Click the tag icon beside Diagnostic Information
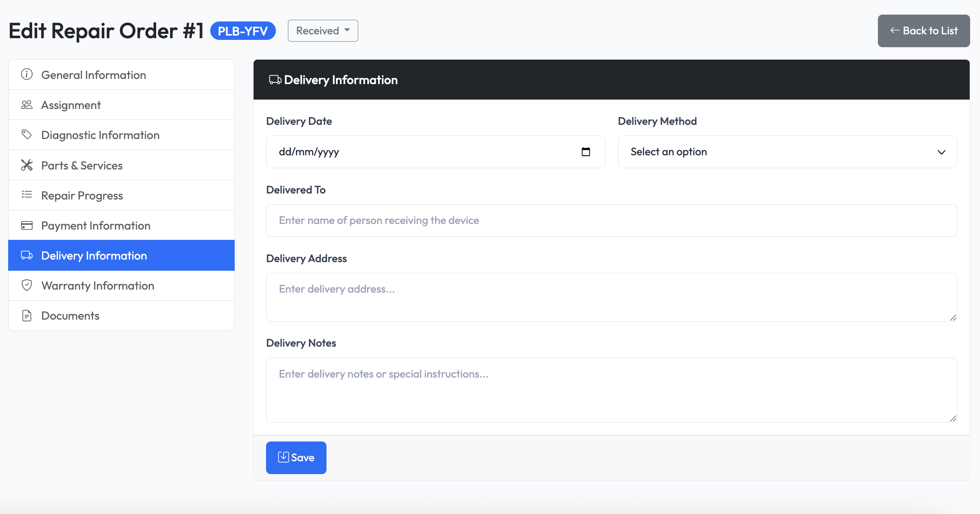Screen dimensions: 980x514 click(x=27, y=134)
